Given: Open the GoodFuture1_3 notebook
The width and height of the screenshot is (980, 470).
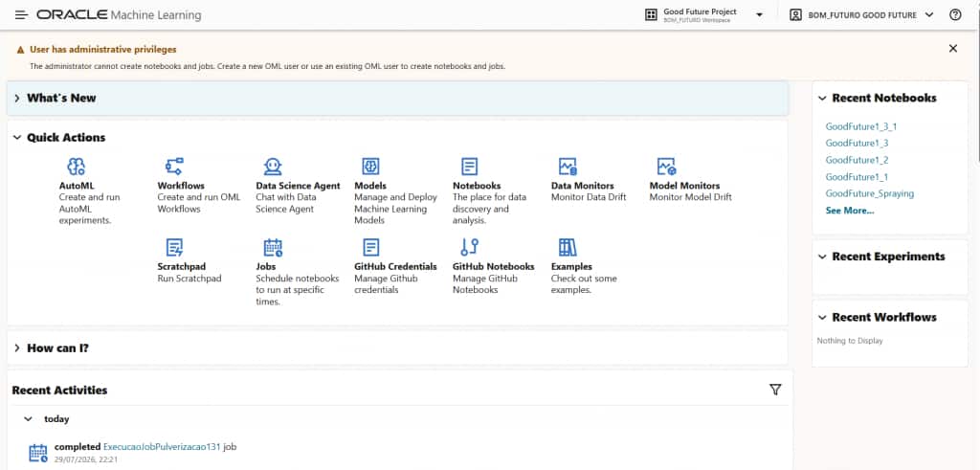Looking at the screenshot, I should tap(857, 144).
